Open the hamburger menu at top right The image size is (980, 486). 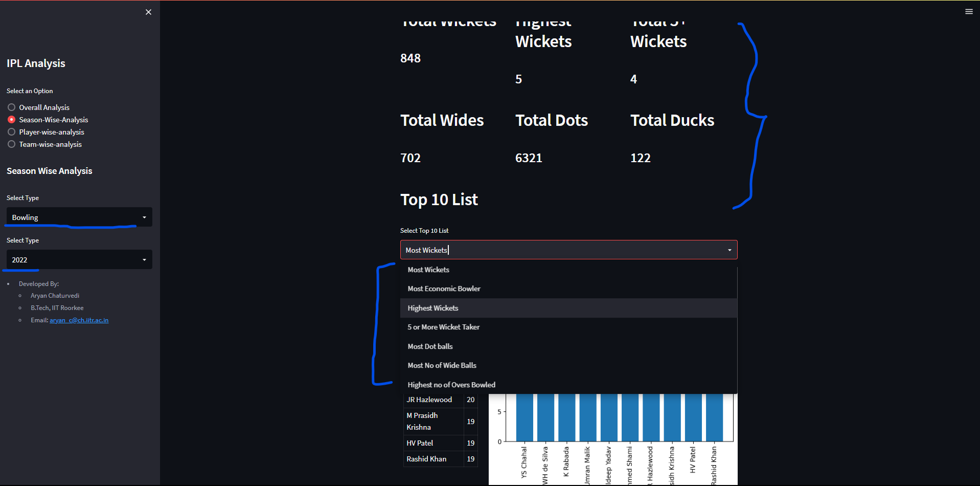coord(968,11)
